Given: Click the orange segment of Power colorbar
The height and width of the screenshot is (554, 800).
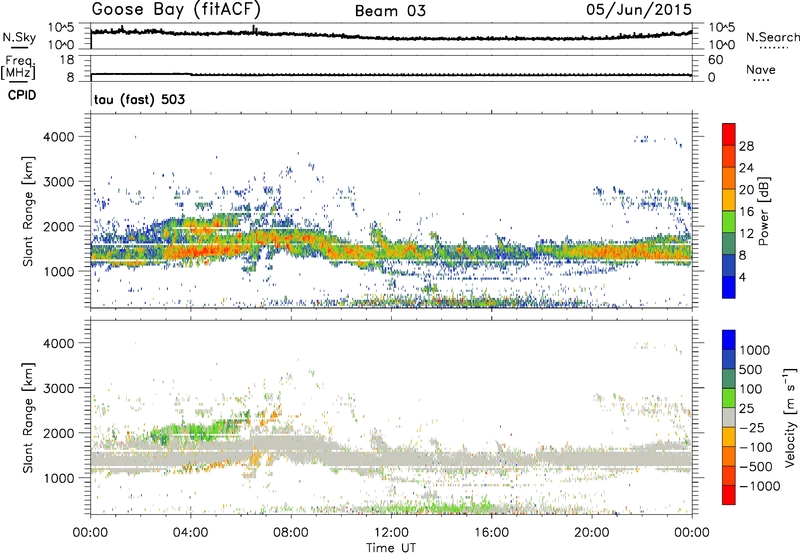Looking at the screenshot, I should pos(729,178).
